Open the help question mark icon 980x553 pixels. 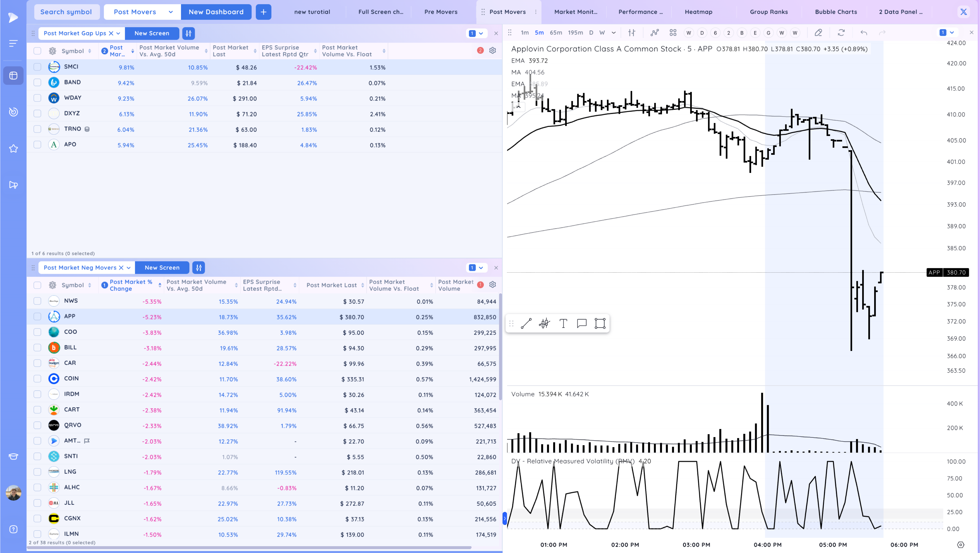pos(13,529)
